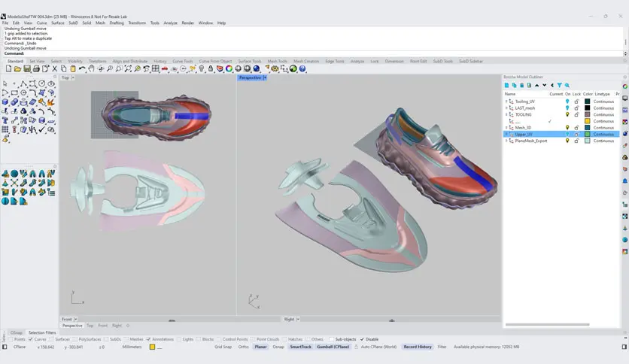Toggle Record History in status bar
The height and width of the screenshot is (364, 629).
click(x=418, y=347)
